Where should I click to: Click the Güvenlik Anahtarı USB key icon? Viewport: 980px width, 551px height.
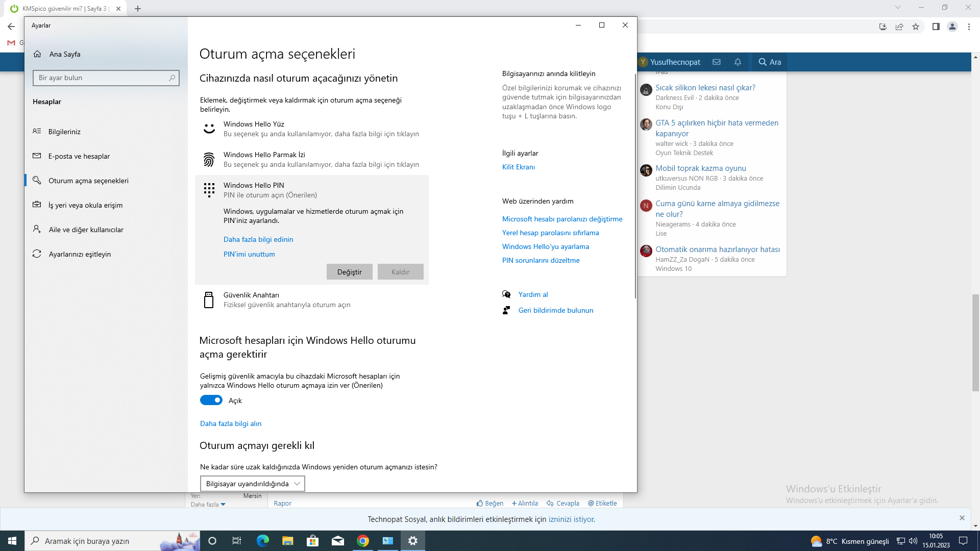209,300
